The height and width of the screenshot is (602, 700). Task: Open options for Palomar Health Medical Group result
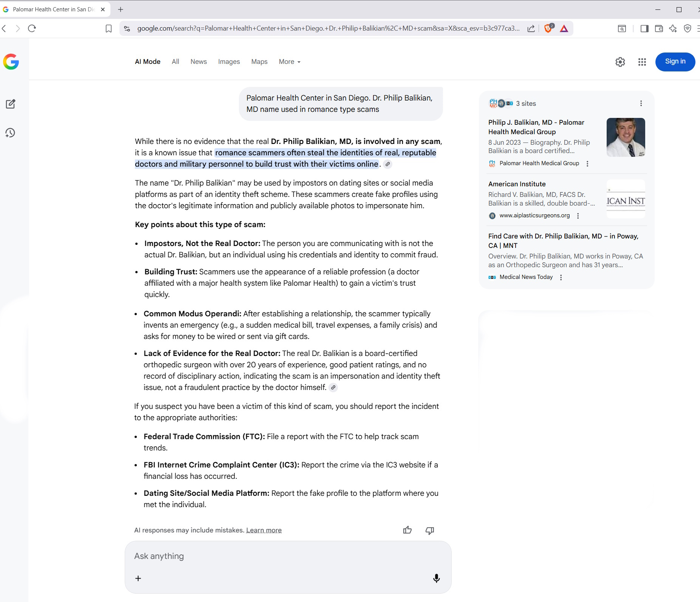point(587,164)
